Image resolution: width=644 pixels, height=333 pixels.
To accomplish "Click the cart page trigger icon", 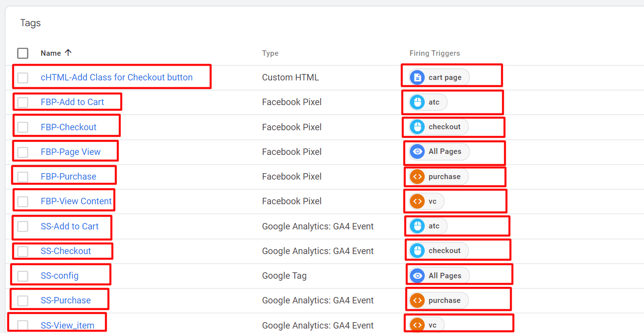I will [417, 77].
